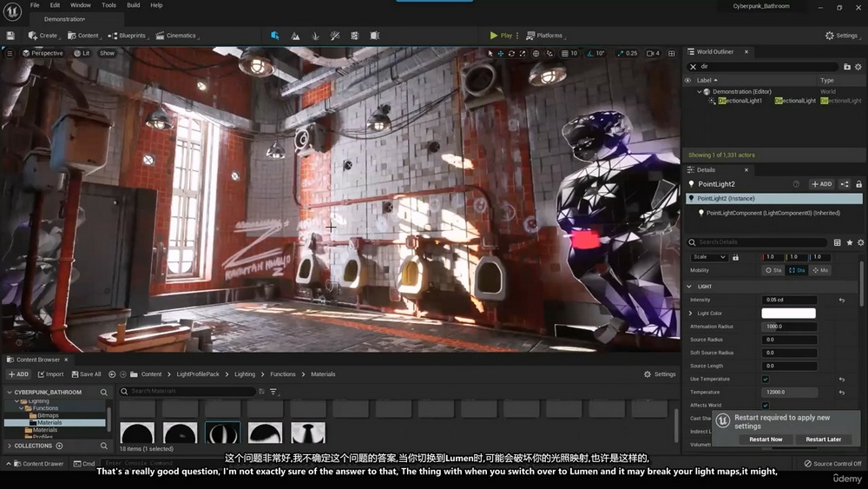Open play options three-dot menu
Viewport: 868px width, 489px height.
(x=517, y=36)
